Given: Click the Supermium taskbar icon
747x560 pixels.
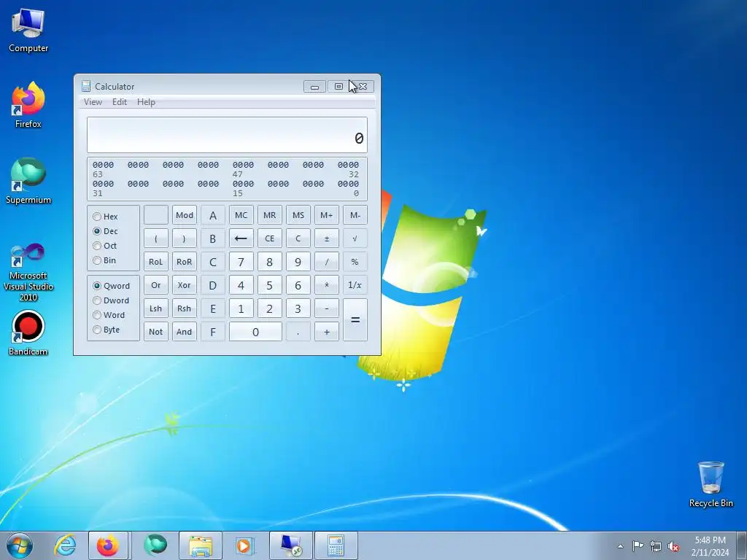Looking at the screenshot, I should [155, 545].
